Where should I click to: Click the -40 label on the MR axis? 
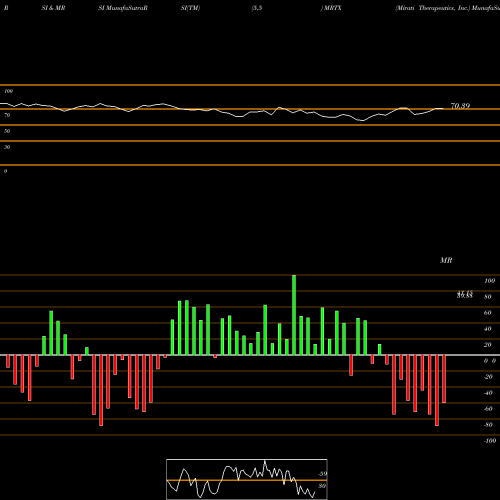(488, 393)
